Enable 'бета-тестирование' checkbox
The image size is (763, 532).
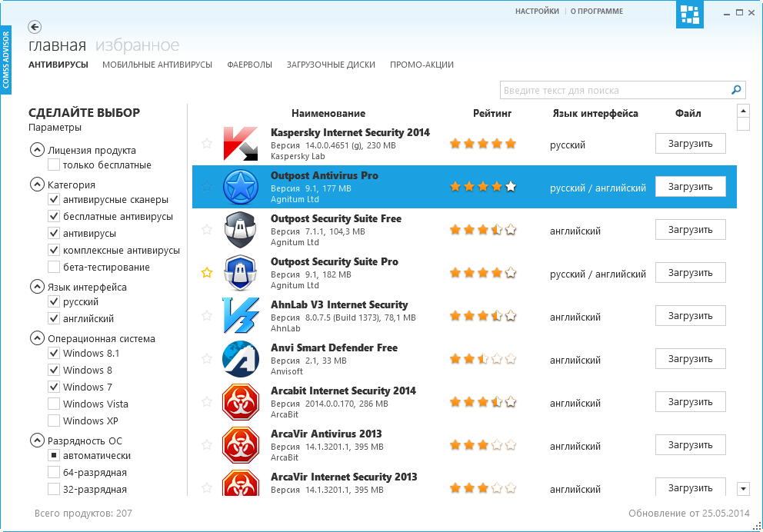pyautogui.click(x=54, y=267)
